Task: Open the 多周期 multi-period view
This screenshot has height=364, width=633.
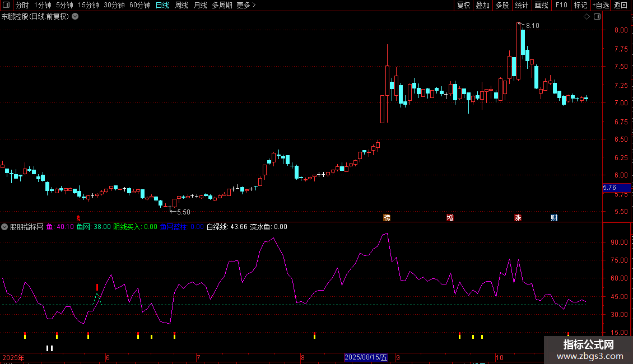Action: pos(222,5)
